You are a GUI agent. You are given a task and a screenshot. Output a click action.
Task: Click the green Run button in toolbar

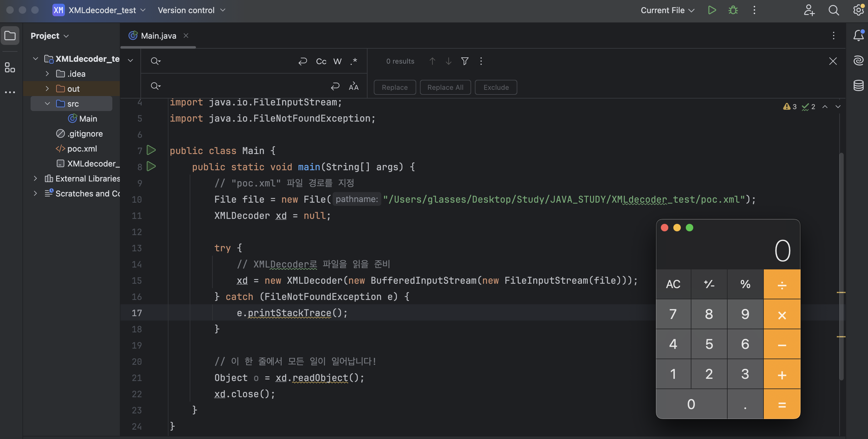pos(712,10)
